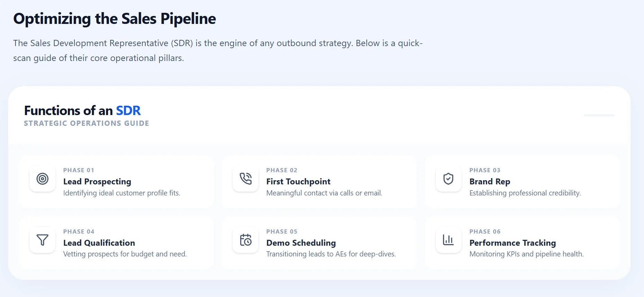
Task: Select the Demo Scheduling card title
Action: click(x=301, y=243)
